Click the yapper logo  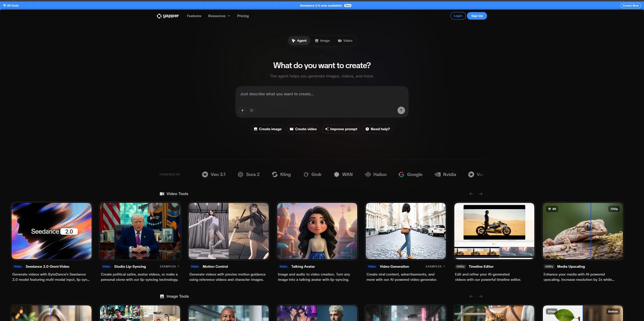click(x=168, y=16)
